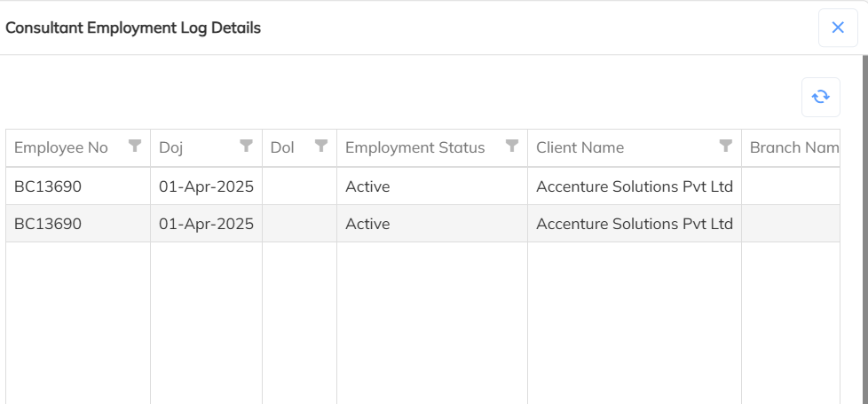Click first row Accenture Solutions Pvt Ltd
Viewport: 868px width, 404px height.
pyautogui.click(x=634, y=186)
